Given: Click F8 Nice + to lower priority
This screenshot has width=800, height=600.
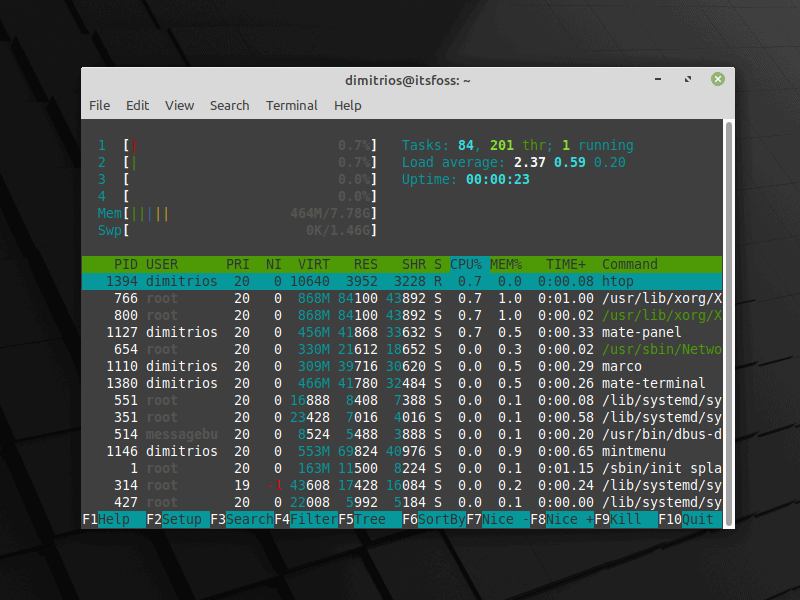Looking at the screenshot, I should (560, 519).
